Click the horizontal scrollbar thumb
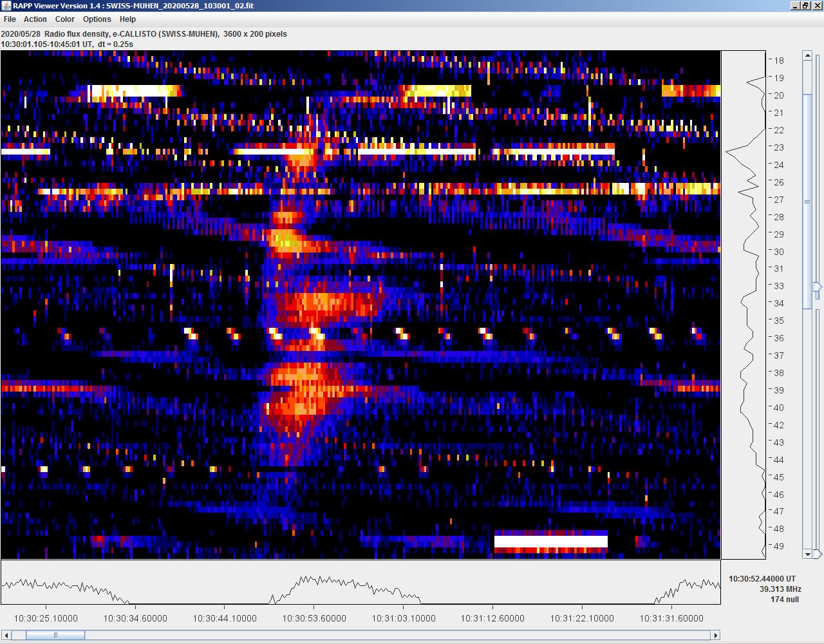Viewport: 824px width, 644px height. (55, 636)
